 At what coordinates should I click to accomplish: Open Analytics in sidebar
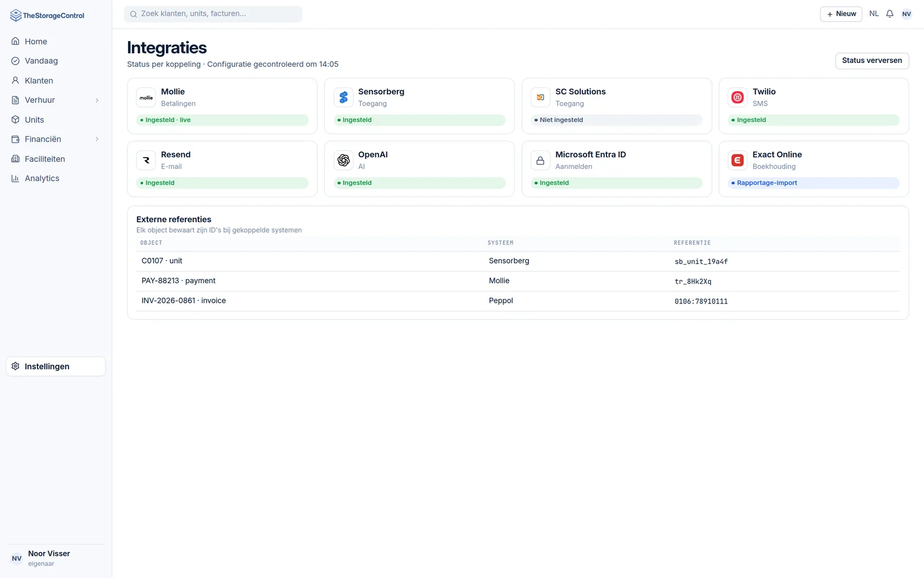pos(56,179)
